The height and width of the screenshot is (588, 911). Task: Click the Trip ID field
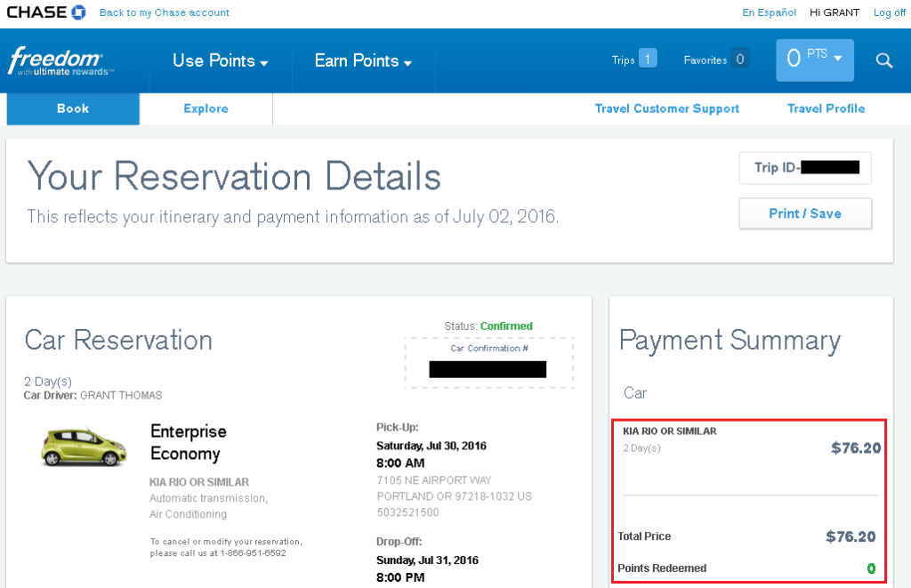tap(804, 168)
